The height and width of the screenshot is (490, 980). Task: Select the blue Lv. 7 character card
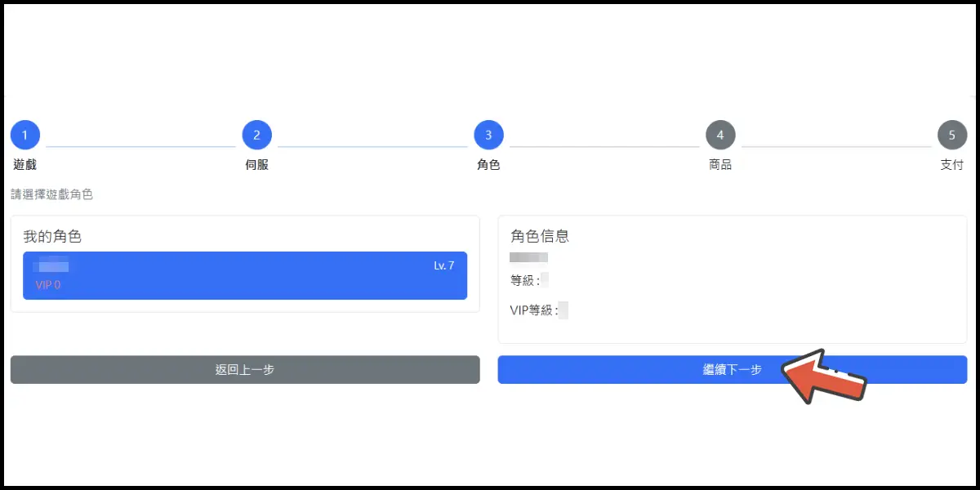tap(245, 275)
